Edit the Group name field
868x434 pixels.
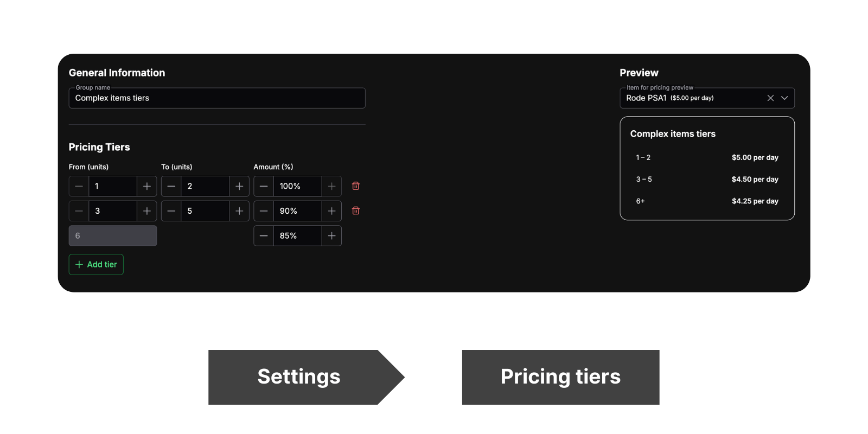click(216, 98)
